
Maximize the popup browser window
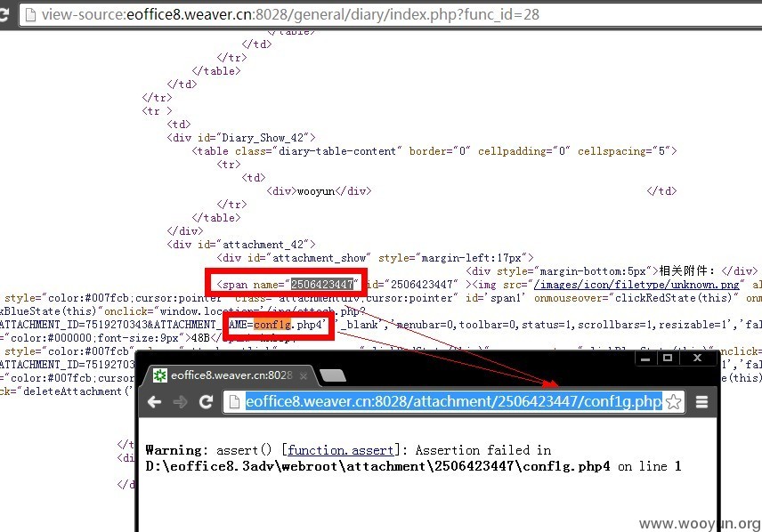pos(668,358)
